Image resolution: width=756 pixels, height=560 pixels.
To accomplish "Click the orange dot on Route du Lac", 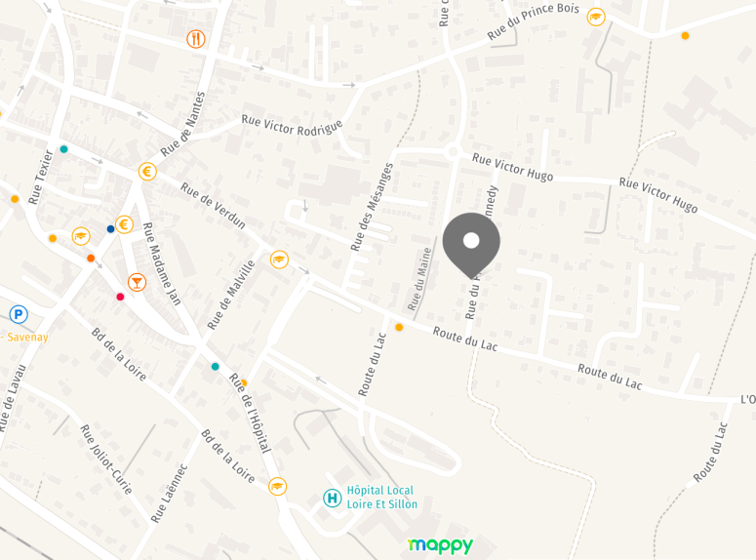I will 399,328.
